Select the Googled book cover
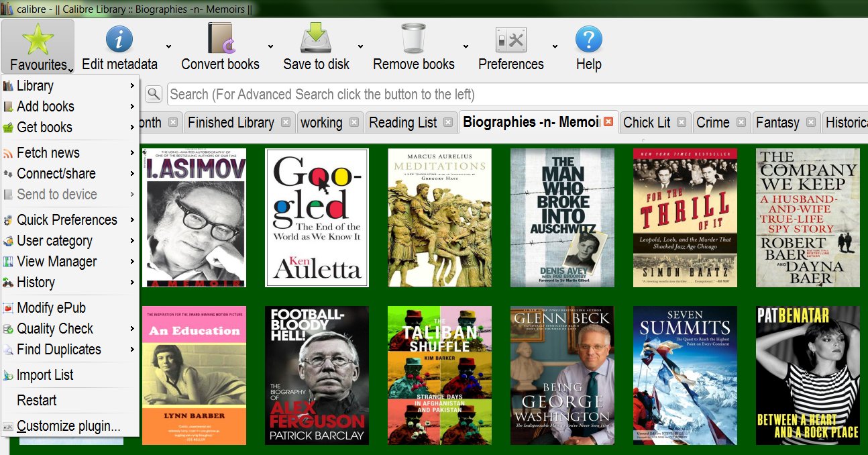This screenshot has width=868, height=455. tap(317, 217)
